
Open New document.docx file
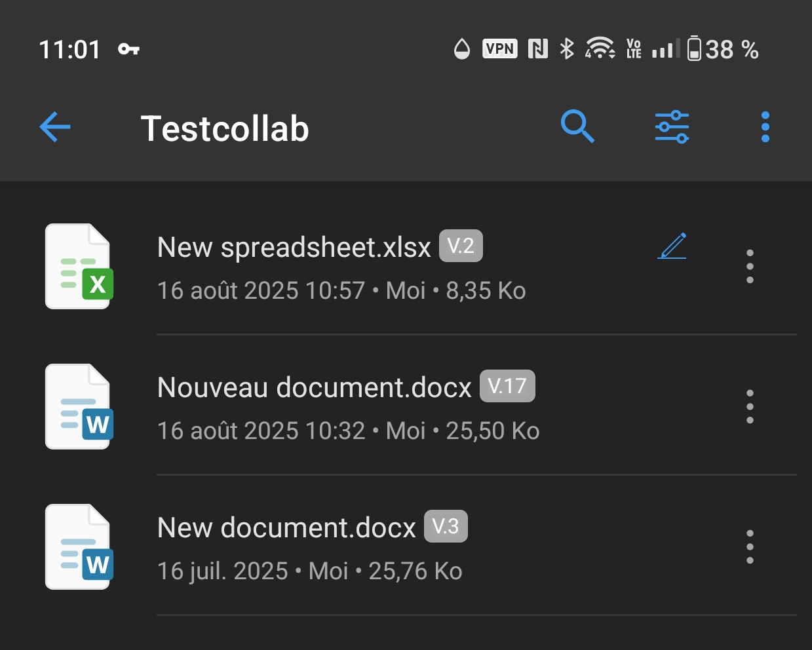[x=286, y=528]
